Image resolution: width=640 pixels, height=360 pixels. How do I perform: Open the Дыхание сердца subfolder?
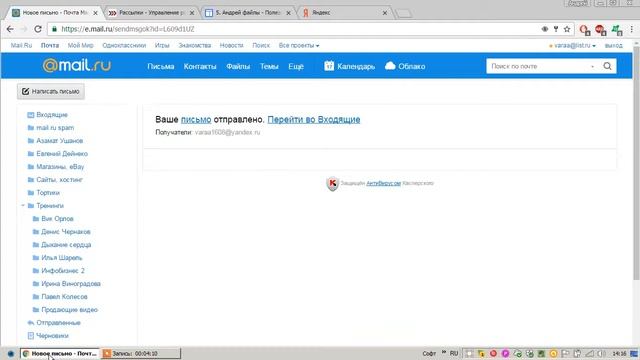pos(66,245)
